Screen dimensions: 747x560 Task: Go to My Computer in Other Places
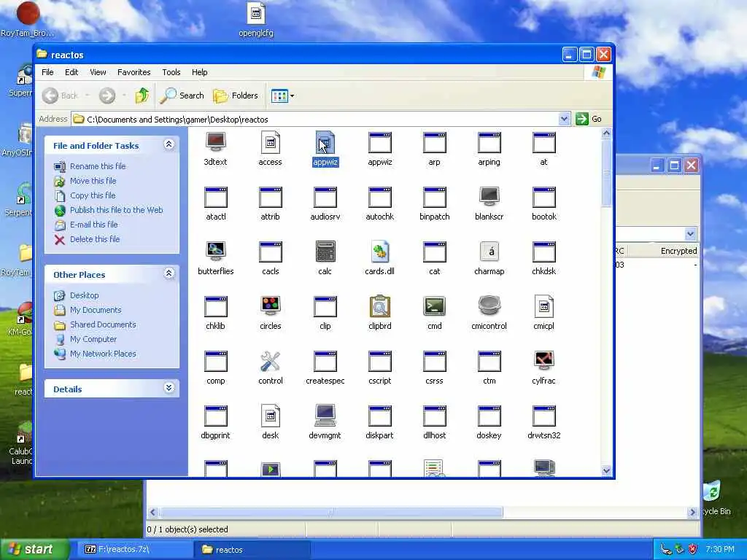point(93,339)
